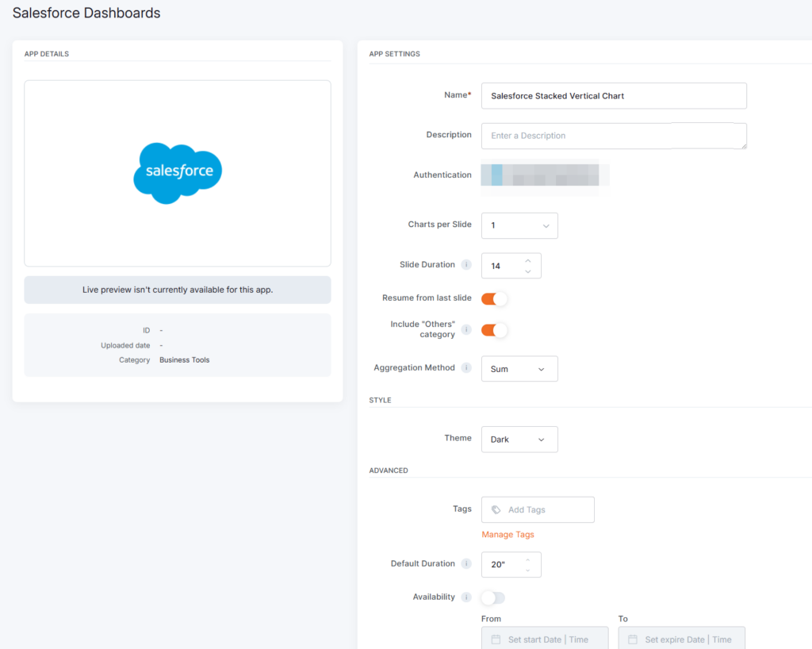Viewport: 812px width, 649px height.
Task: Click the Aggregation Method info icon
Action: tap(466, 368)
